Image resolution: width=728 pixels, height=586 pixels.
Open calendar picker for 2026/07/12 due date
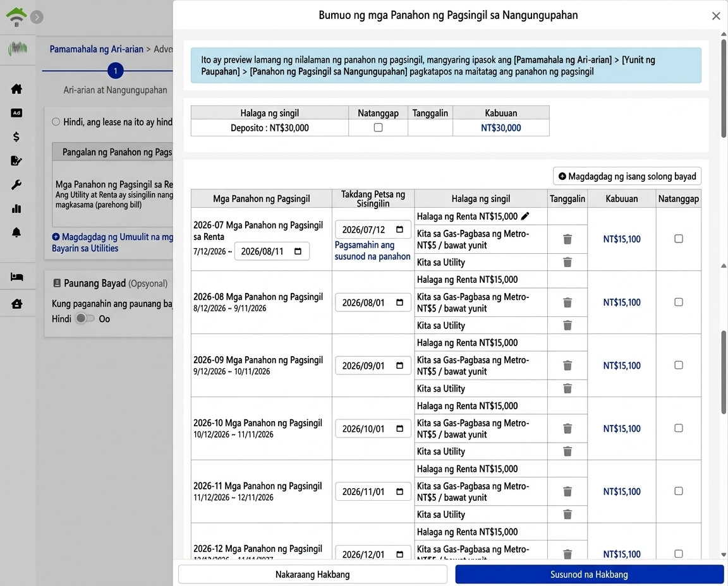400,229
